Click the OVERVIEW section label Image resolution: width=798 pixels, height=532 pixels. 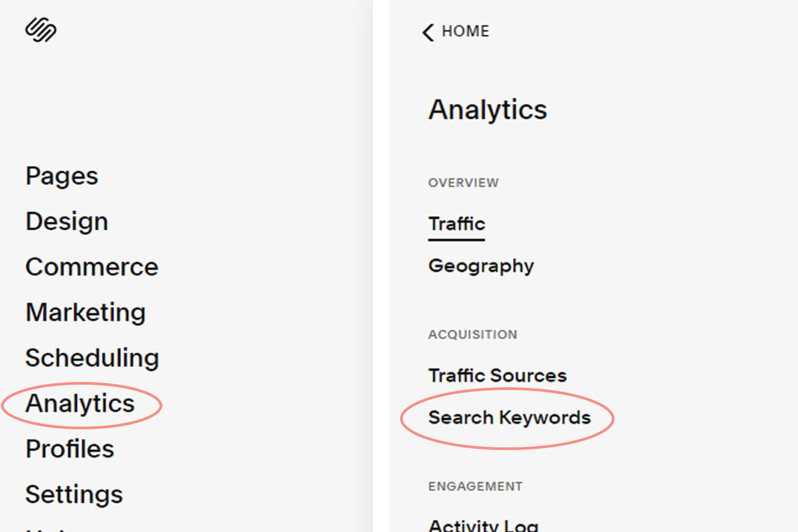click(x=463, y=183)
